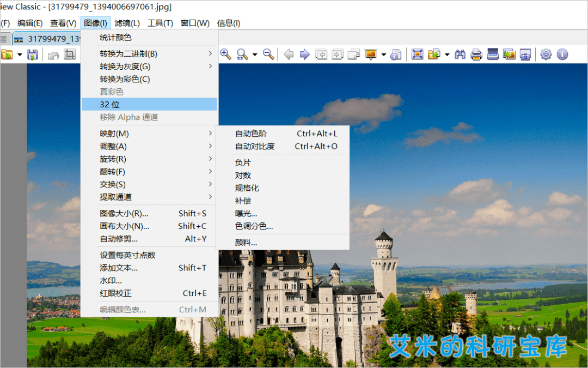
Task: Open search with the binoculars icon
Action: (460, 55)
